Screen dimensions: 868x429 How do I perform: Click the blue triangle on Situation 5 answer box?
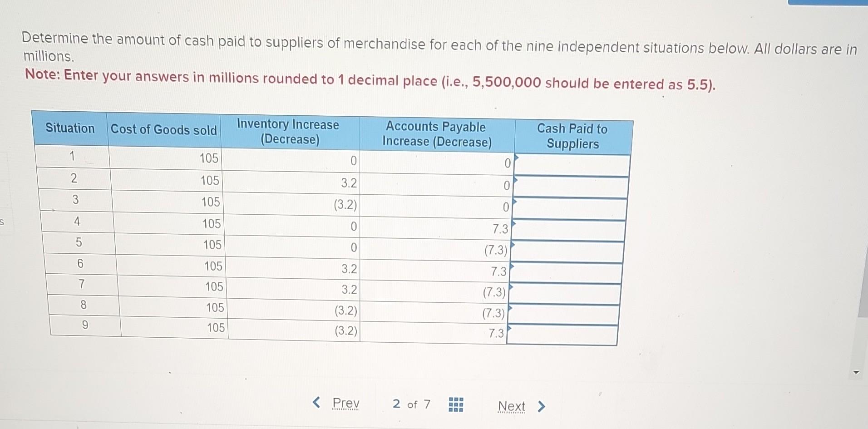(x=513, y=243)
